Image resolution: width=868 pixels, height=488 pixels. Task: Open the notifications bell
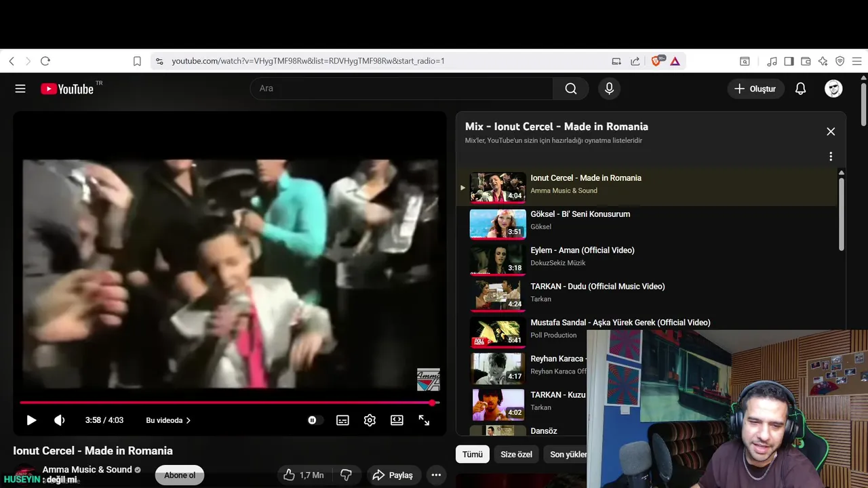point(800,89)
